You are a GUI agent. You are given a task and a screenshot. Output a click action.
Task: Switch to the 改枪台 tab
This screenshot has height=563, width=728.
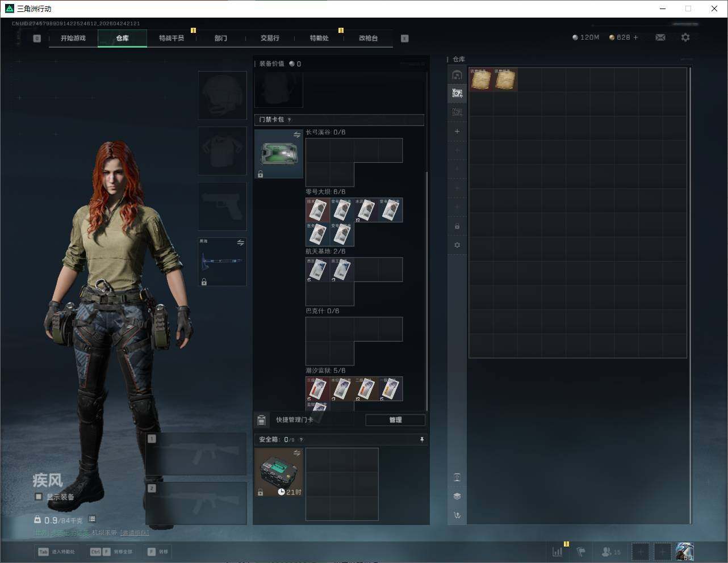tap(368, 38)
